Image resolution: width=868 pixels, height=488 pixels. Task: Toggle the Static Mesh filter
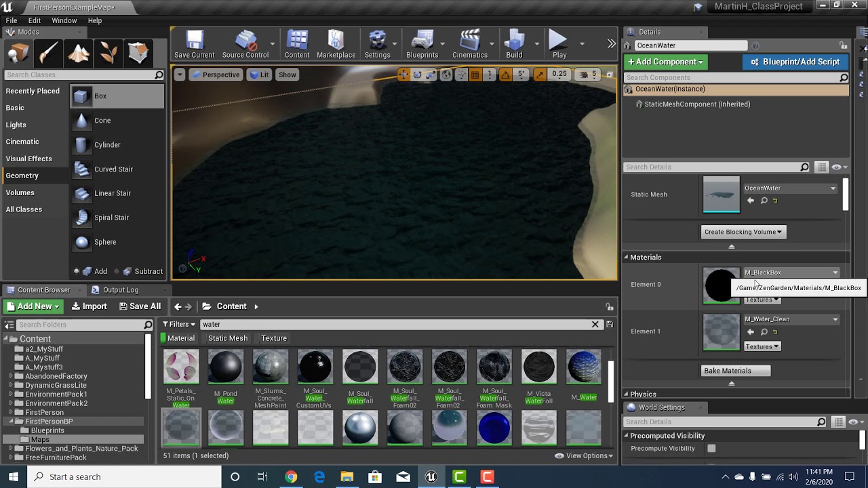tap(228, 338)
